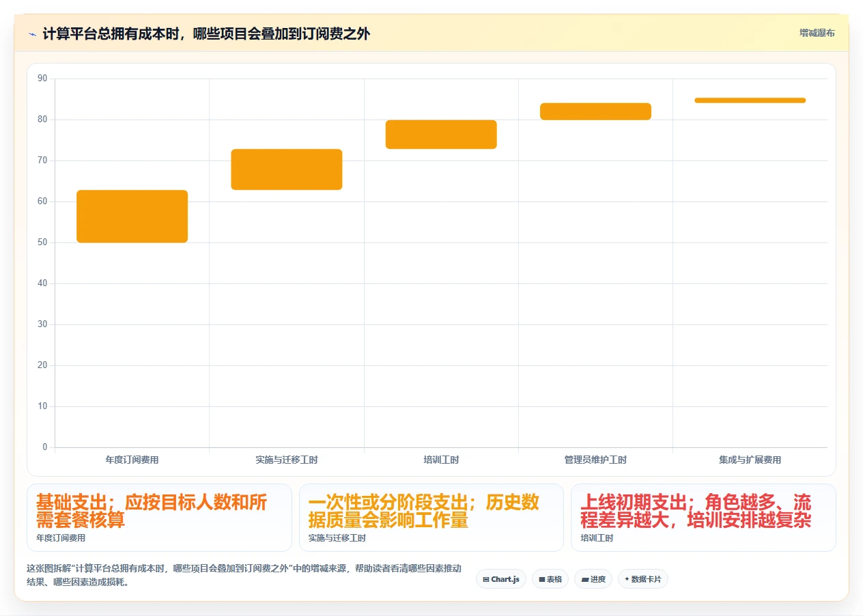The width and height of the screenshot is (863, 616).
Task: Click the 培训工时 caption in the third card
Action: click(x=597, y=538)
